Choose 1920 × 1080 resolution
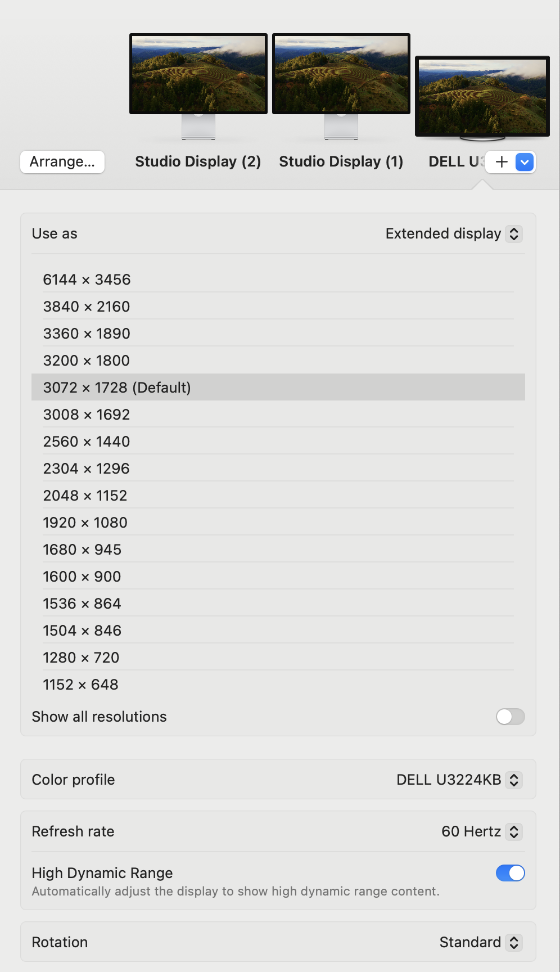 [x=85, y=523]
